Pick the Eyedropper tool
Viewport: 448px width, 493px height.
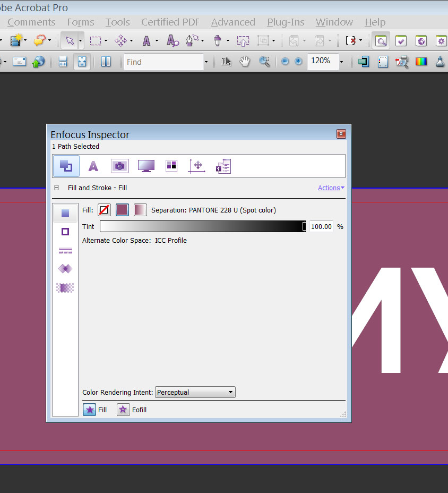point(218,40)
